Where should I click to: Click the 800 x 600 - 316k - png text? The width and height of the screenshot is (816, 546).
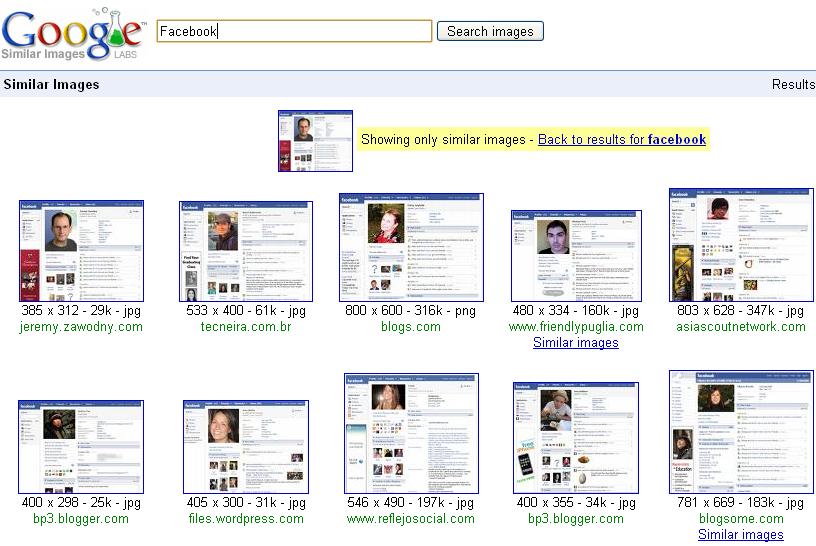coord(411,311)
